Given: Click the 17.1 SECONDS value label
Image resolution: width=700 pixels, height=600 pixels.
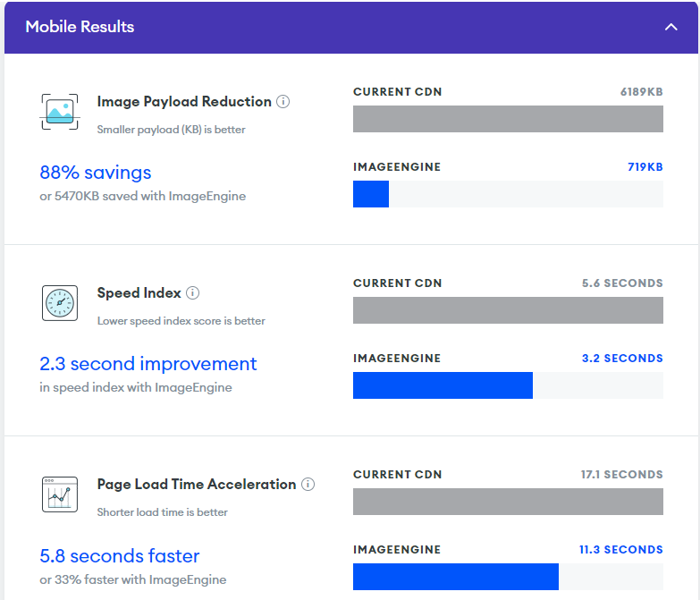Looking at the screenshot, I should point(622,475).
